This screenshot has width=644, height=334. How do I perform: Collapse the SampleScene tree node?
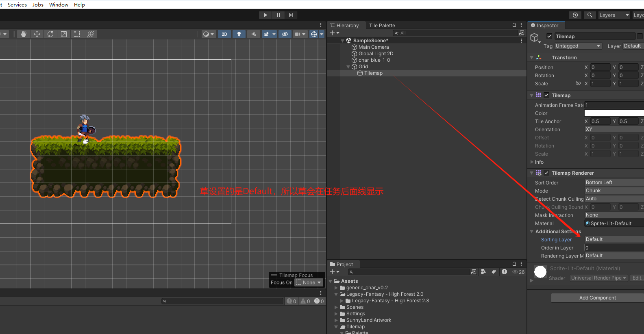pyautogui.click(x=343, y=41)
